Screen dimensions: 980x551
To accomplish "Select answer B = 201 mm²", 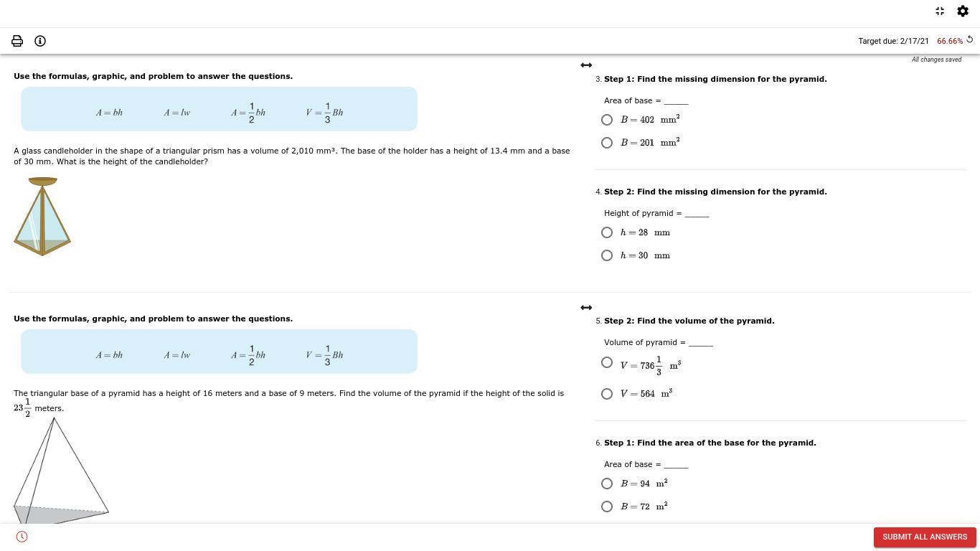I will point(607,143).
